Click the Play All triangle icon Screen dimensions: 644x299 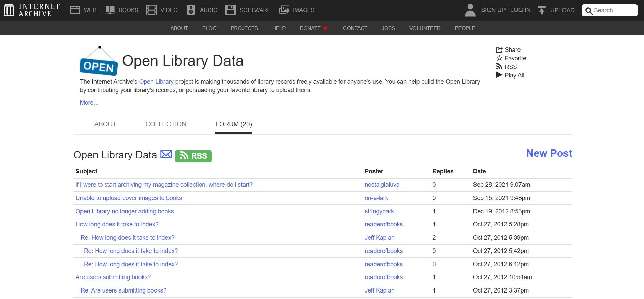click(499, 75)
